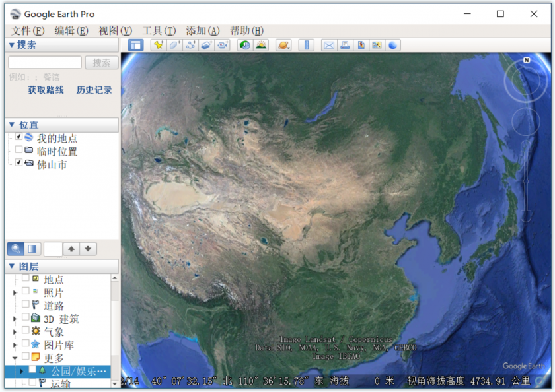Show historical imagery clock icon
The height and width of the screenshot is (392, 555).
pyautogui.click(x=245, y=46)
